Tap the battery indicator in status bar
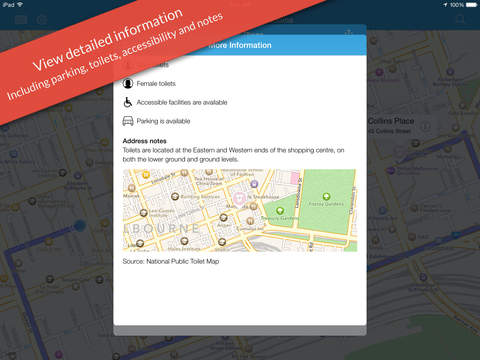This screenshot has width=480, height=360. (x=472, y=5)
